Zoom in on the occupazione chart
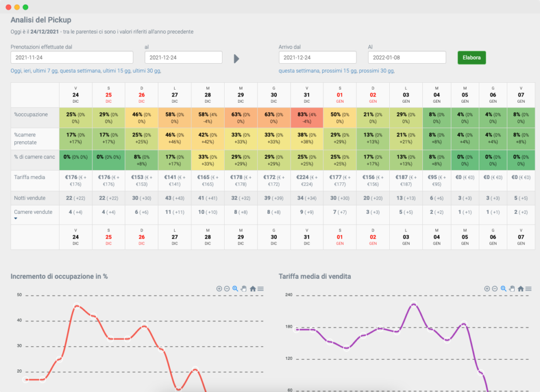This screenshot has height=392, width=540. pos(219,289)
